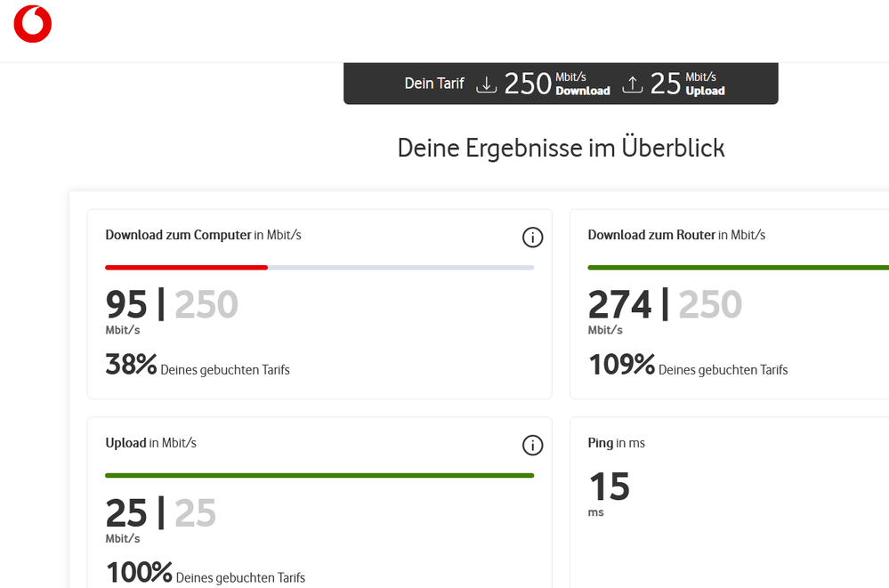
Task: Click the 274 Mbit/s router download value
Action: pos(619,306)
